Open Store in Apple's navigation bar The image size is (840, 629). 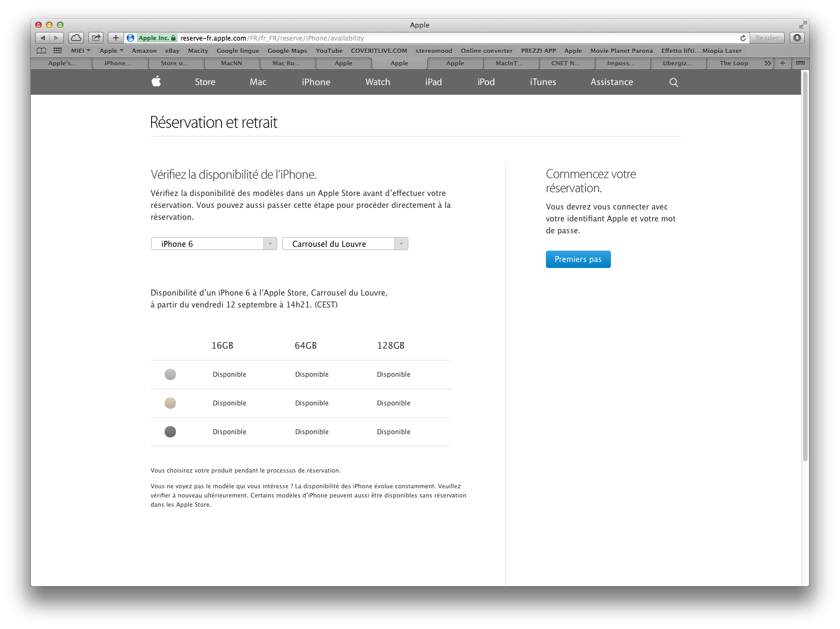pyautogui.click(x=205, y=82)
